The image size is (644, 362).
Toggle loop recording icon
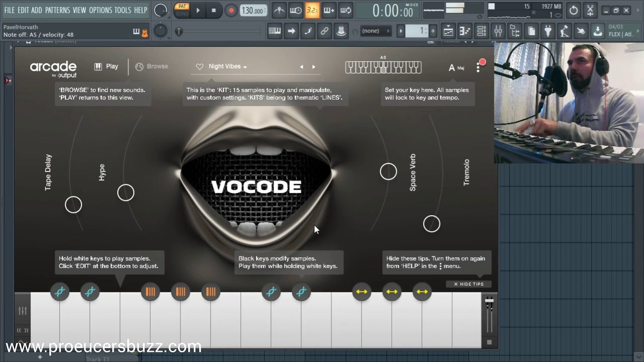346,10
